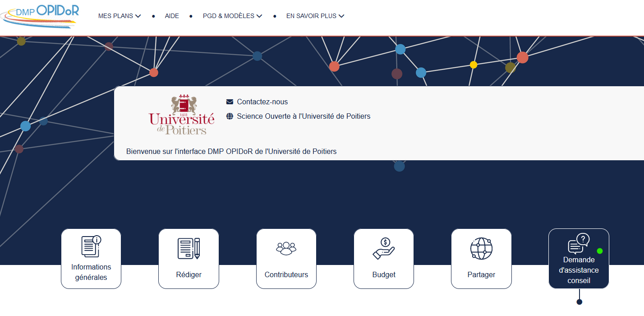This screenshot has width=644, height=316.
Task: Expand the MES PLANS chevron arrow
Action: [x=138, y=16]
